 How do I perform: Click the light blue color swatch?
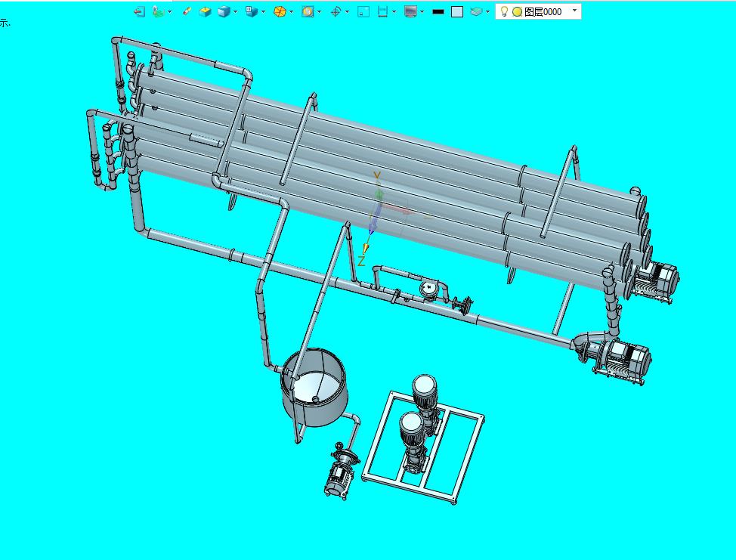pos(456,12)
